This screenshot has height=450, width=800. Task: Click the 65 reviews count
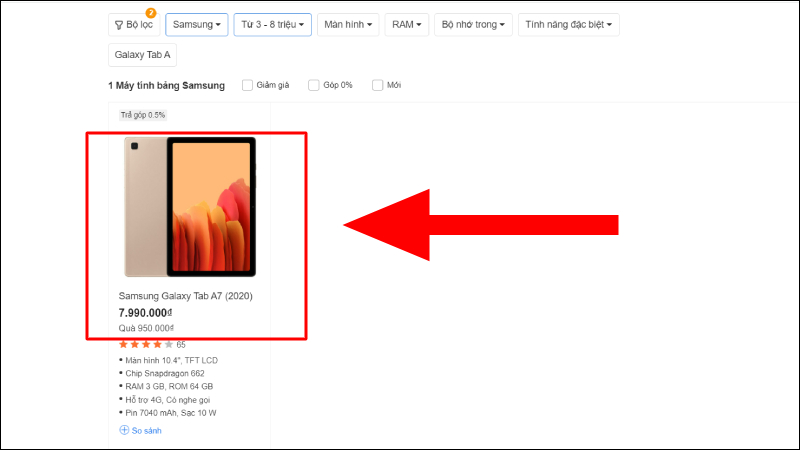(181, 345)
